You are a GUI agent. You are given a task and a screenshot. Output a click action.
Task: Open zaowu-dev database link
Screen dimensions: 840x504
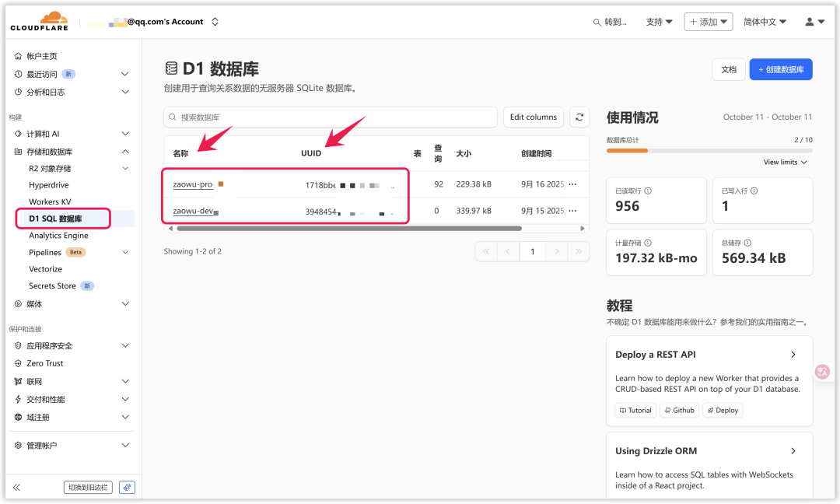click(193, 212)
